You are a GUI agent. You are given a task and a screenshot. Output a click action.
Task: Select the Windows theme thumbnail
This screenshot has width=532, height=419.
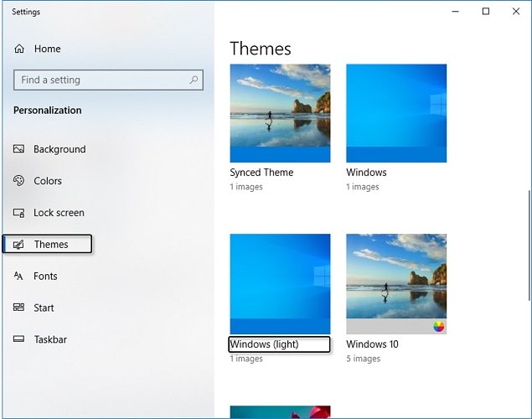(x=396, y=113)
